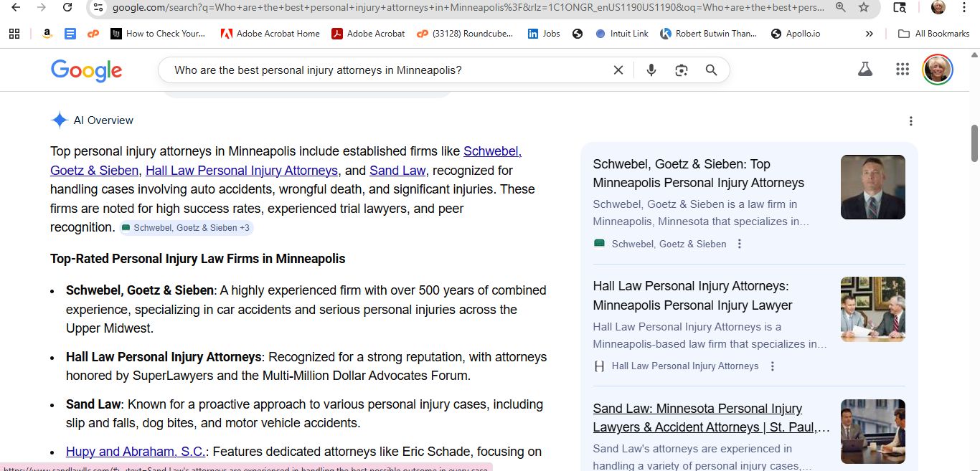Click the Google logo
Image resolution: width=980 pixels, height=471 pixels.
click(x=86, y=70)
